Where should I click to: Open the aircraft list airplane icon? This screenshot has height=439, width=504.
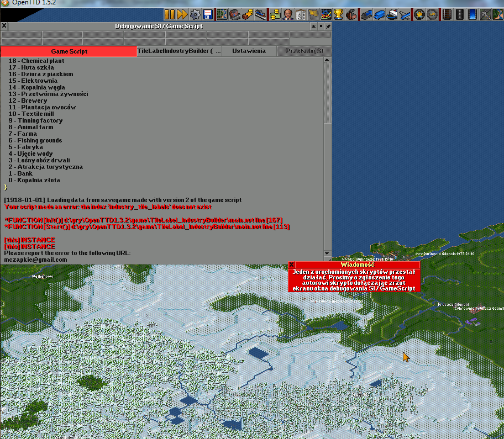click(406, 14)
